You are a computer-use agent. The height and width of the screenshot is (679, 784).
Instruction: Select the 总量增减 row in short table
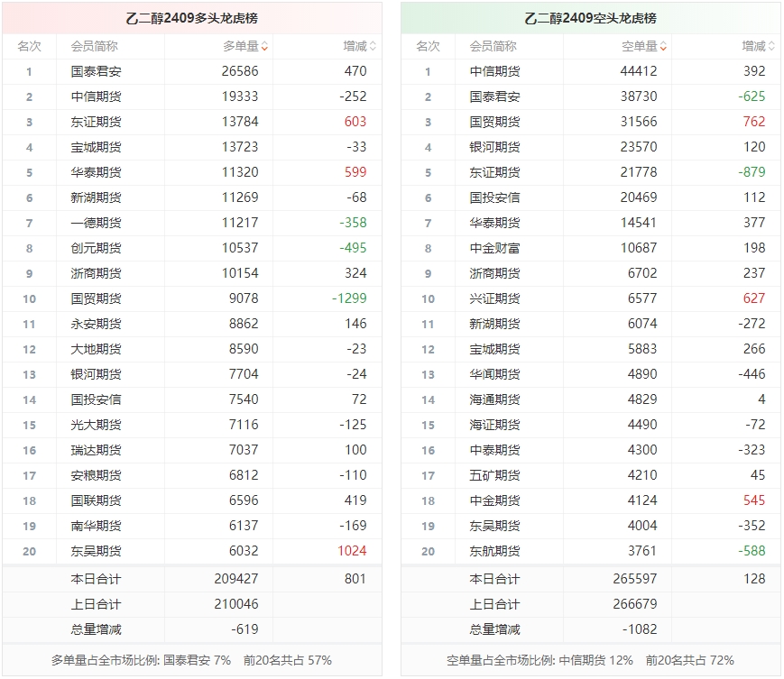[x=494, y=629]
